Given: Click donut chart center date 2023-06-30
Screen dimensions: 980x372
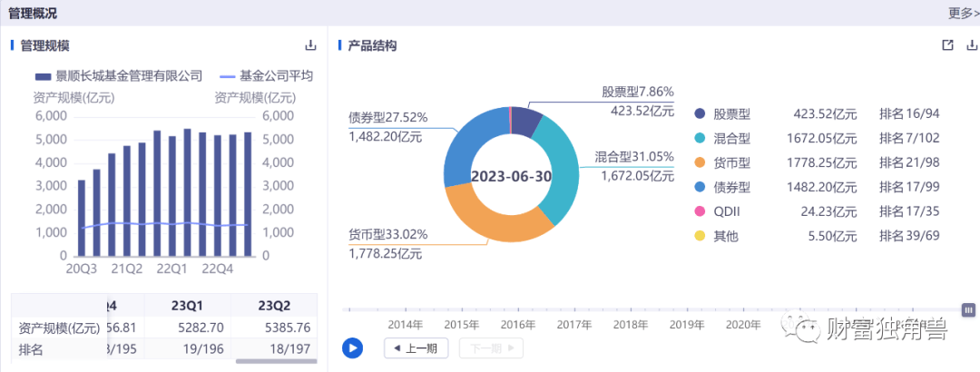Looking at the screenshot, I should (x=511, y=176).
